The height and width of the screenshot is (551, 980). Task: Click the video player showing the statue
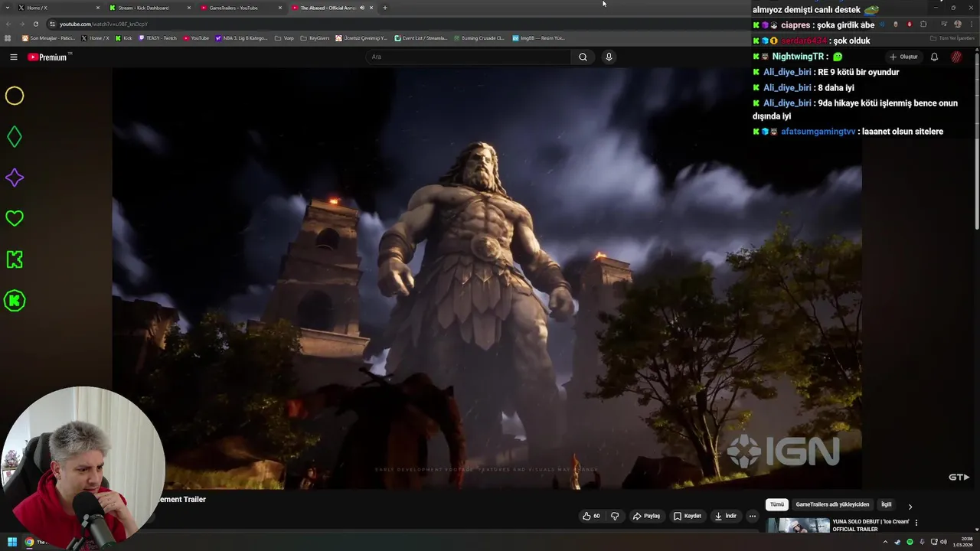click(487, 278)
